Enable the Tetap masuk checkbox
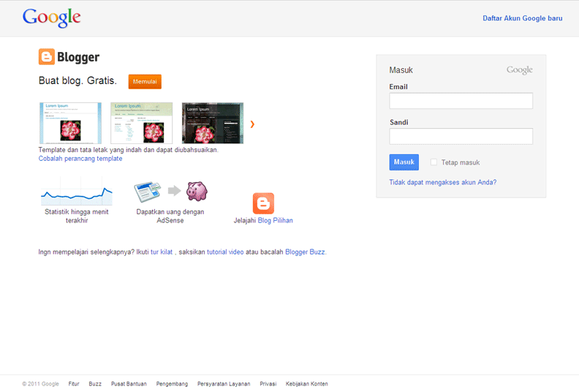The image size is (579, 392). pos(434,162)
